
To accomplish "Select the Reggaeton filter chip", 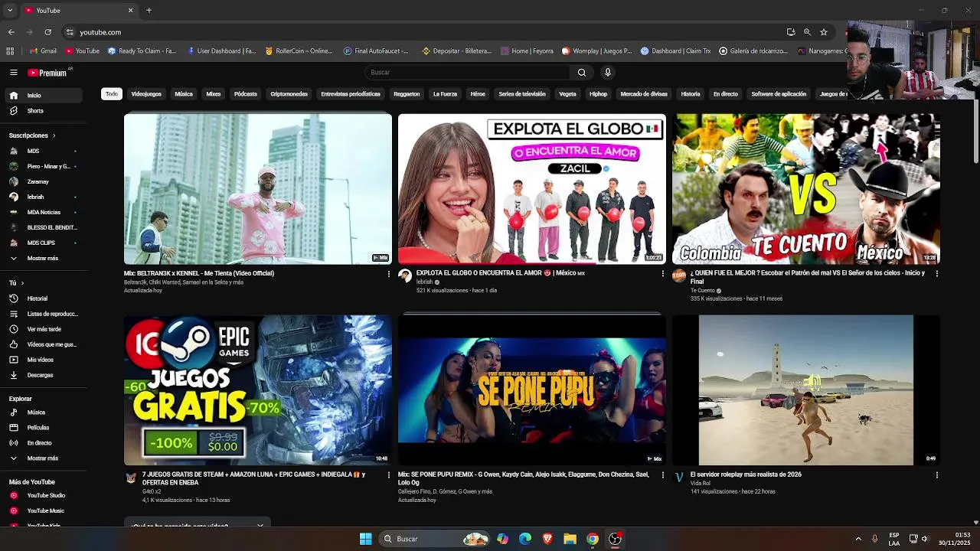I will (407, 94).
